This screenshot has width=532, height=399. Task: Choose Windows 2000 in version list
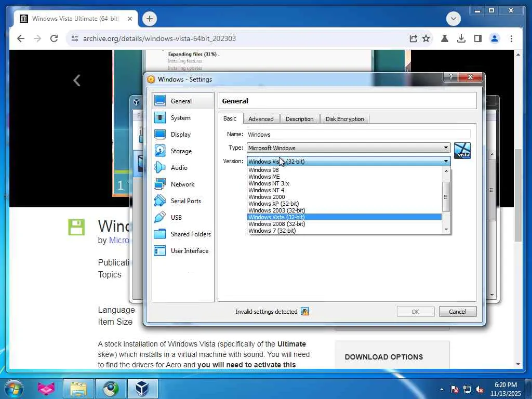344,197
